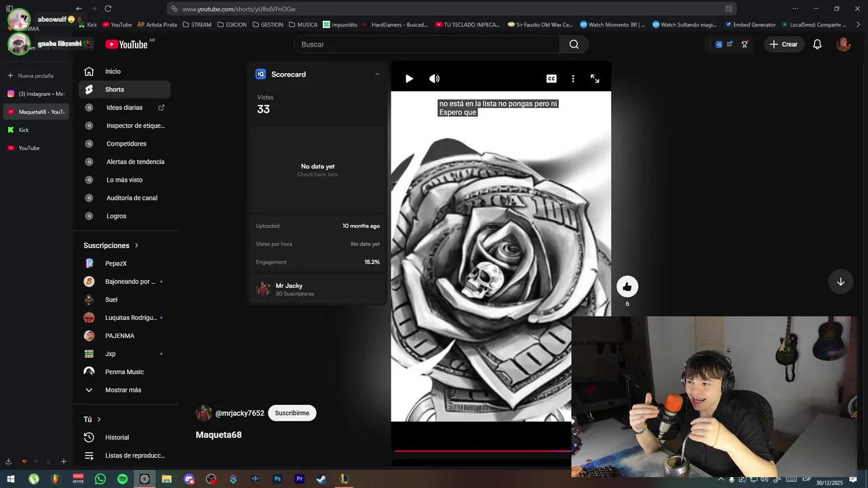Viewport: 868px width, 488px height.
Task: Reload the page with refresh icon
Action: pos(108,9)
